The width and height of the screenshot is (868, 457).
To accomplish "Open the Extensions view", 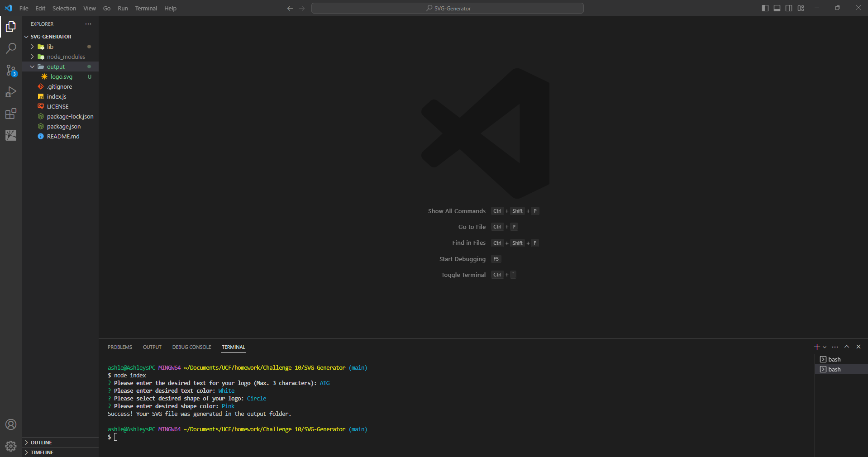I will coord(11,114).
